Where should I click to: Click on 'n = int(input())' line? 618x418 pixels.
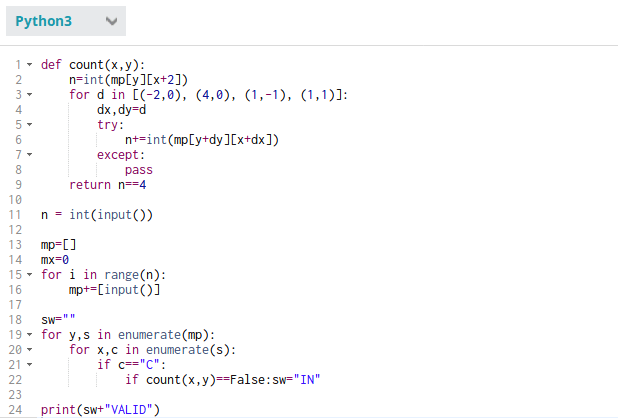(x=97, y=215)
